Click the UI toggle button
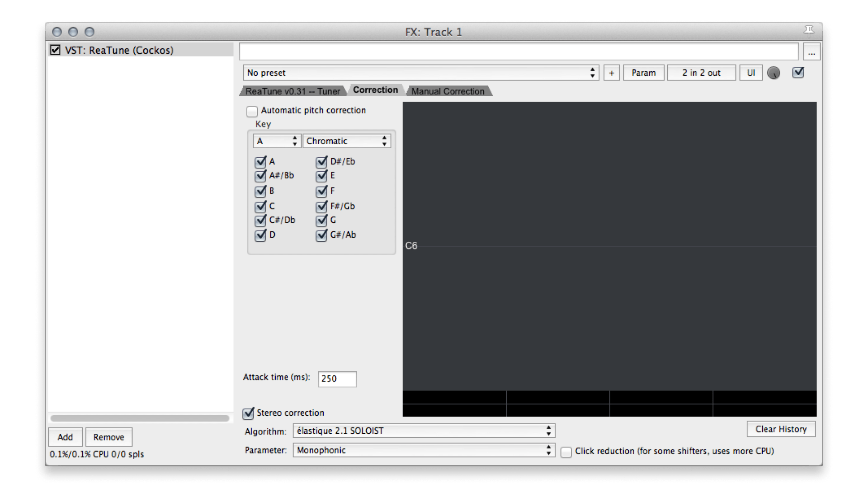Viewport: 868px width, 488px height. (x=750, y=72)
